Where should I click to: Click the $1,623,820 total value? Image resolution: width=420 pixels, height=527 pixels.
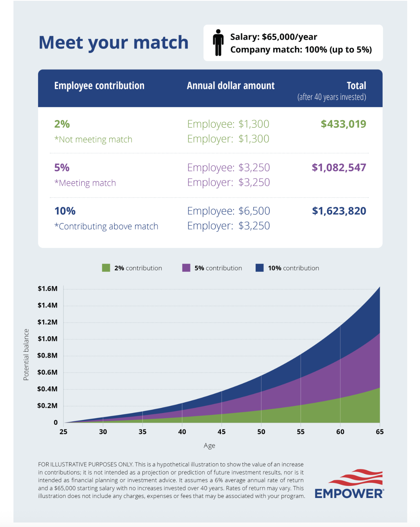pos(339,211)
